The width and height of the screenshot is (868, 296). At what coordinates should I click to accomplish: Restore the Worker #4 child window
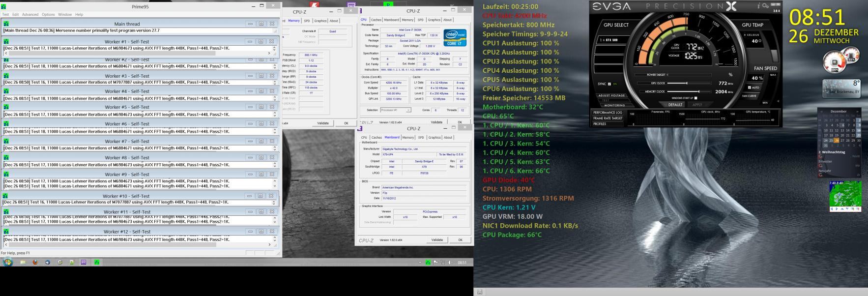(261, 91)
